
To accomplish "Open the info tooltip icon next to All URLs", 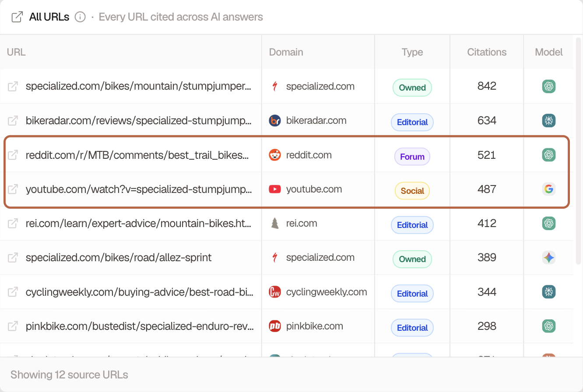I will pos(80,17).
